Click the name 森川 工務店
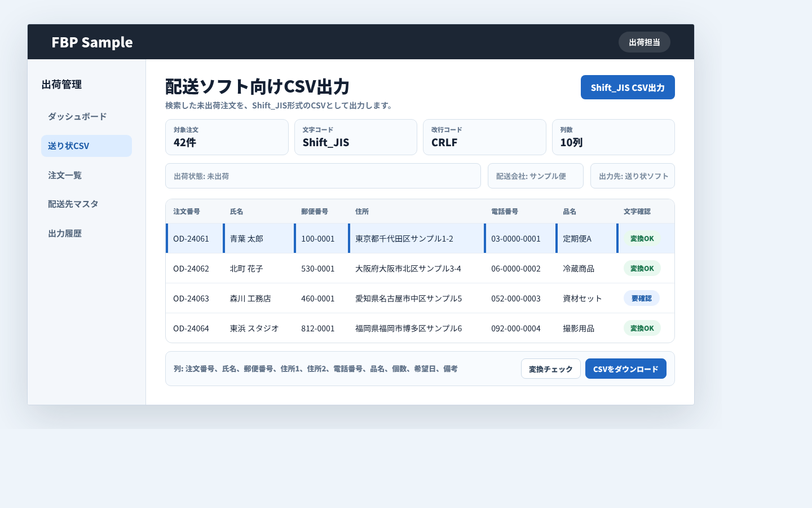The height and width of the screenshot is (508, 812). coord(250,299)
